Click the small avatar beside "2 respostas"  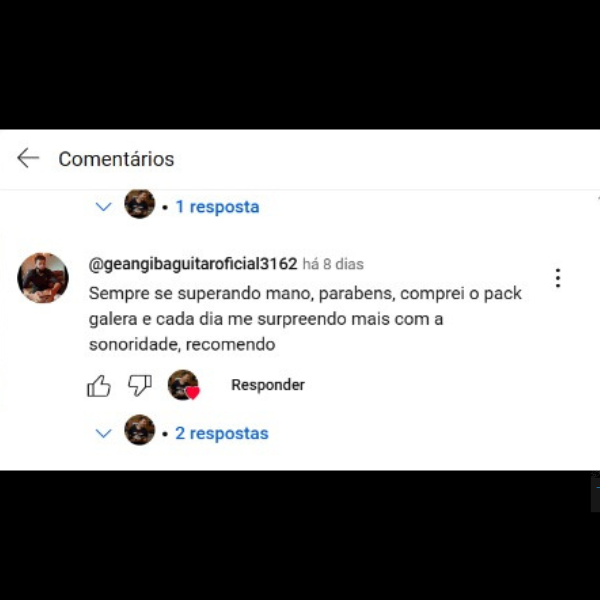tap(140, 430)
